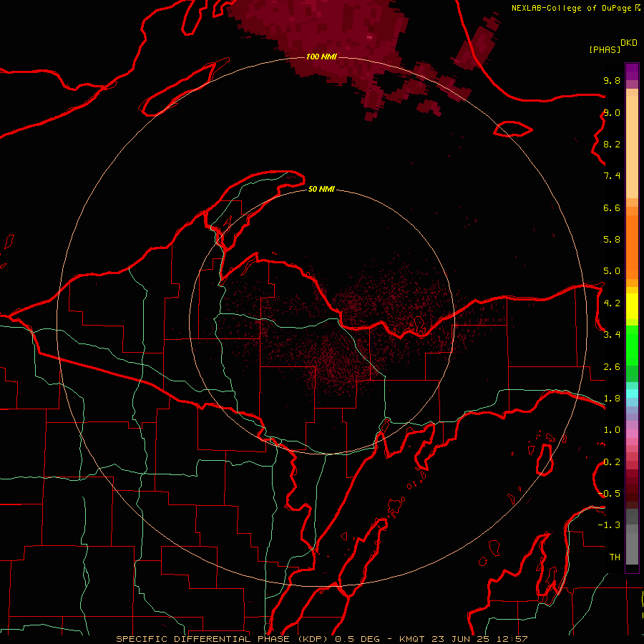Click the 7.4 legend value label
644x644 pixels.
coord(612,176)
